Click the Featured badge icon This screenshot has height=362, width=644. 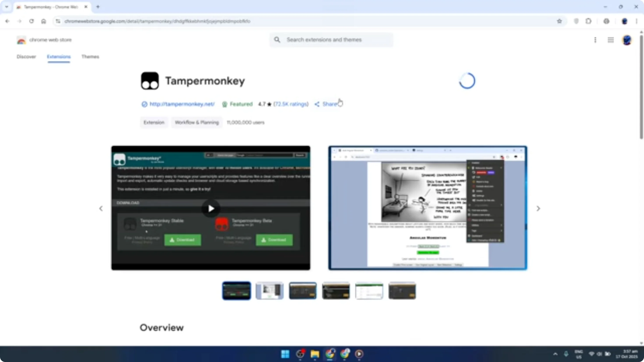pyautogui.click(x=225, y=104)
